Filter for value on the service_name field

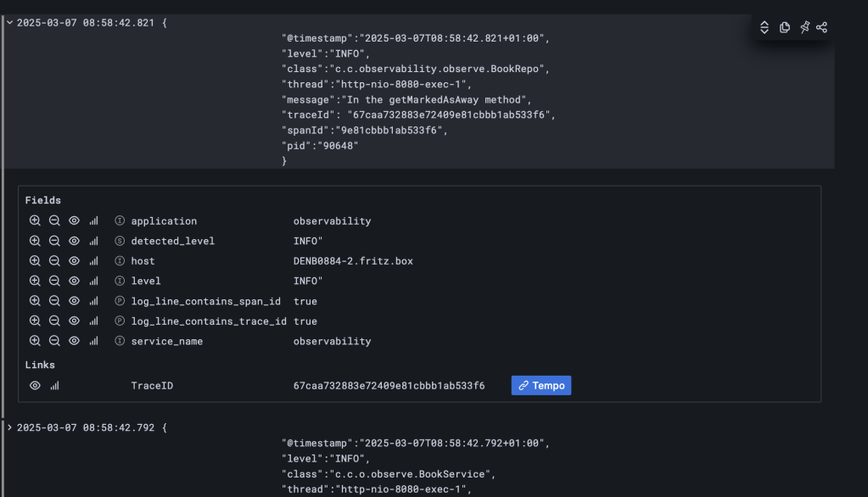[x=35, y=341]
